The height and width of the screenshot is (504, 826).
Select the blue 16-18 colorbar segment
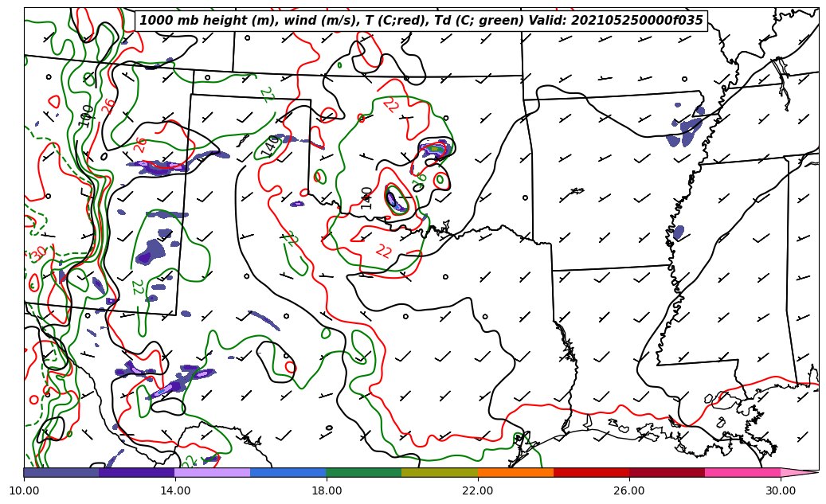[x=288, y=472]
